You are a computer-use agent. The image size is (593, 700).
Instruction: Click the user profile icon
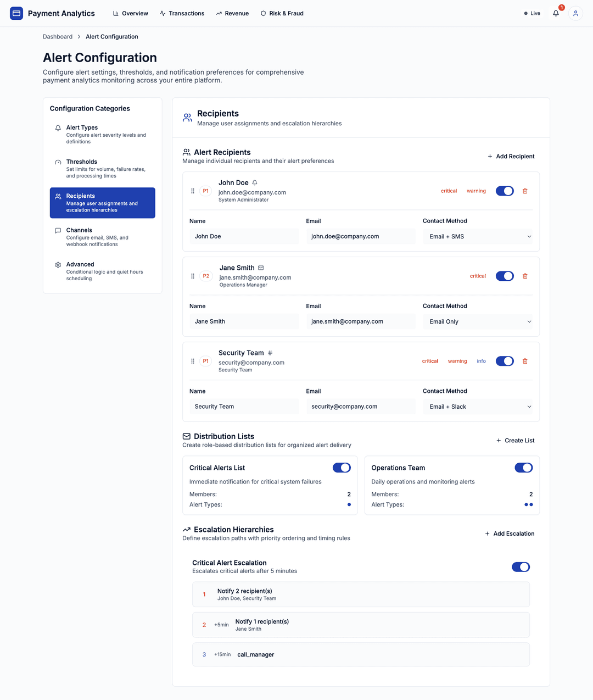575,13
